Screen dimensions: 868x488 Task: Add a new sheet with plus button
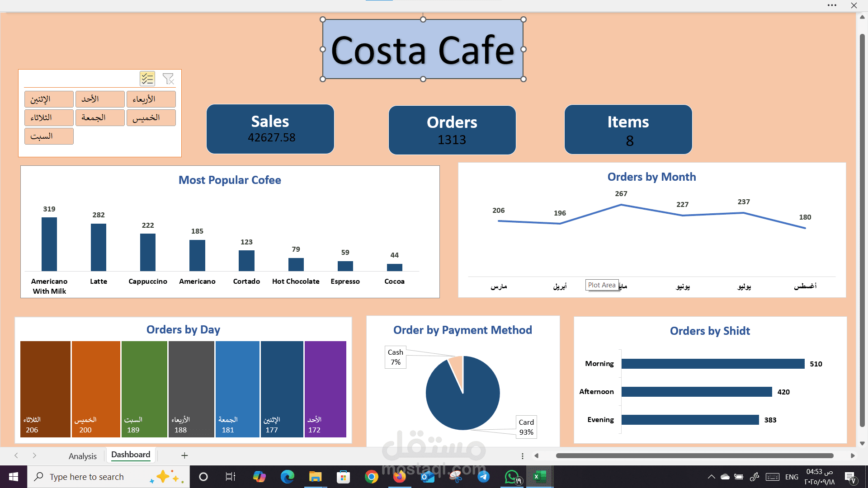[x=184, y=455]
